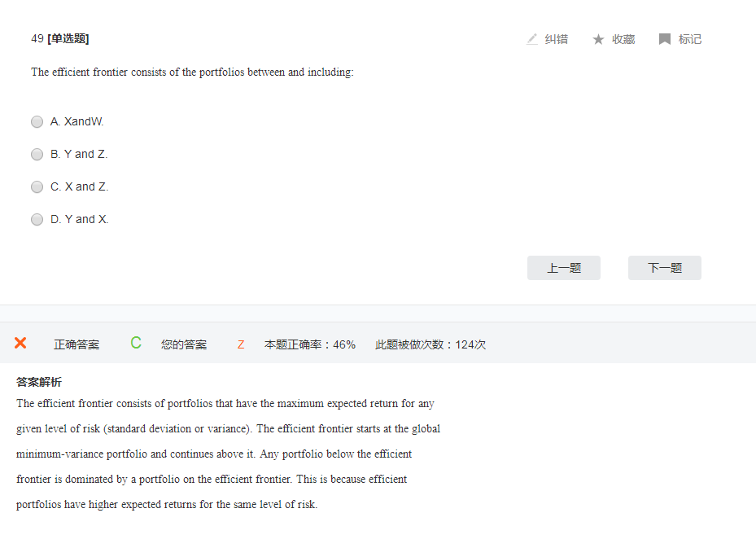Go to next question with 下一题
This screenshot has width=756, height=548.
click(x=664, y=268)
